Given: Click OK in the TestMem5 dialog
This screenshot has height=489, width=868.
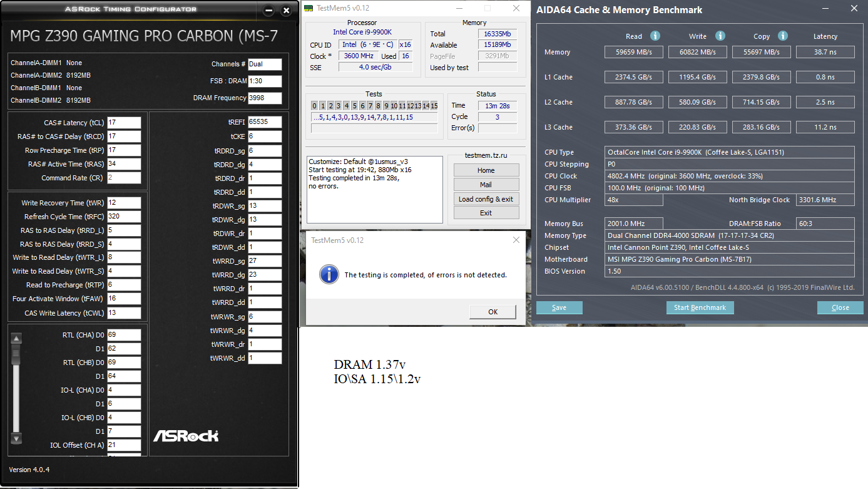Looking at the screenshot, I should pyautogui.click(x=493, y=312).
